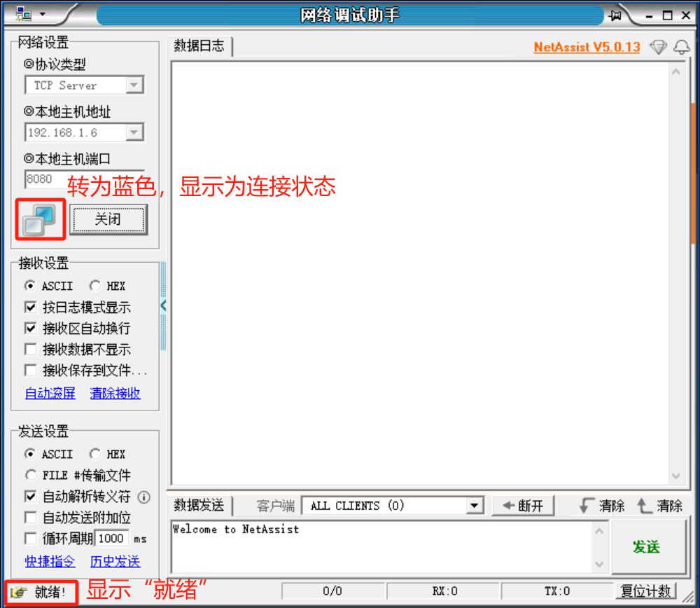Click the diamond icon beside NetAssist version
The height and width of the screenshot is (608, 700).
coord(658,47)
